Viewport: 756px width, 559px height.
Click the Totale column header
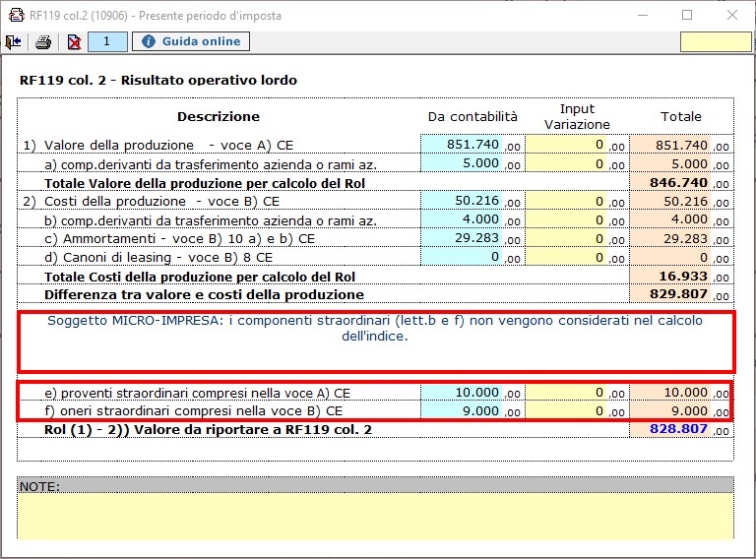pos(681,116)
